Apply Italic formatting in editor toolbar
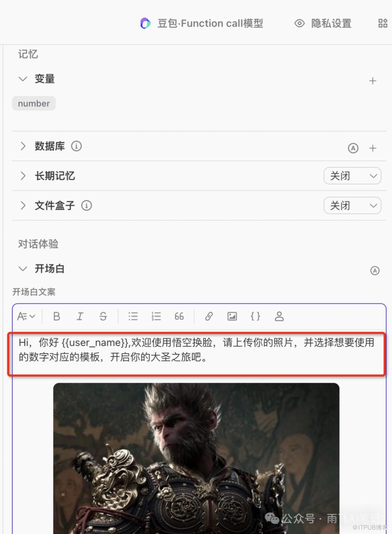The height and width of the screenshot is (534, 392). pyautogui.click(x=80, y=316)
